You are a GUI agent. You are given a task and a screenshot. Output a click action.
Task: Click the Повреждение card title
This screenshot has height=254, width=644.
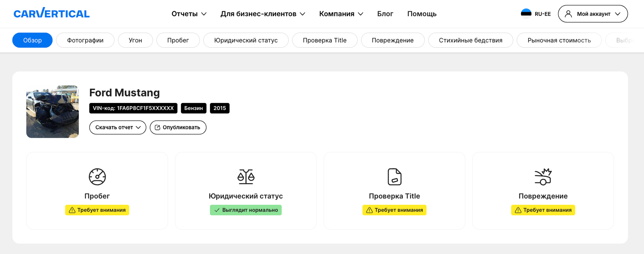(x=543, y=196)
